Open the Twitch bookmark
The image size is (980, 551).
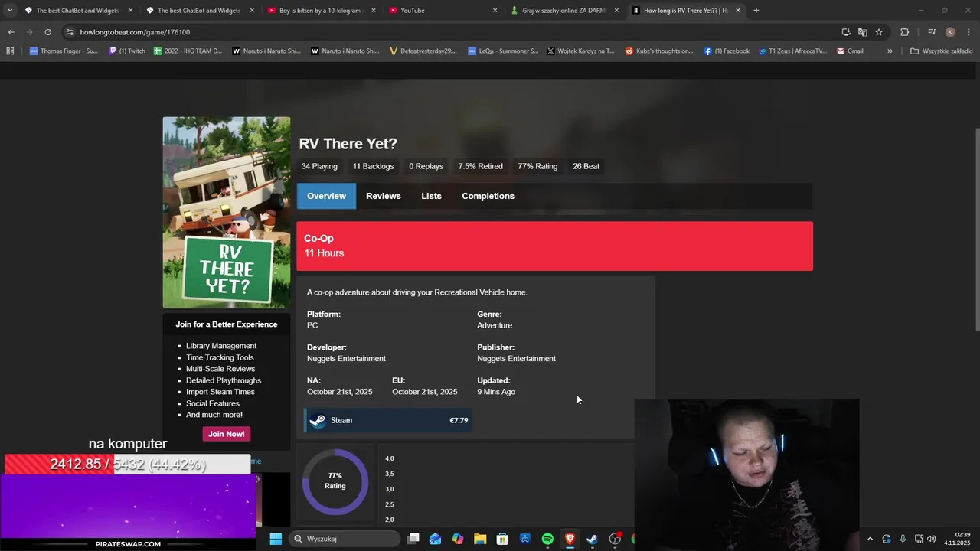click(x=127, y=51)
